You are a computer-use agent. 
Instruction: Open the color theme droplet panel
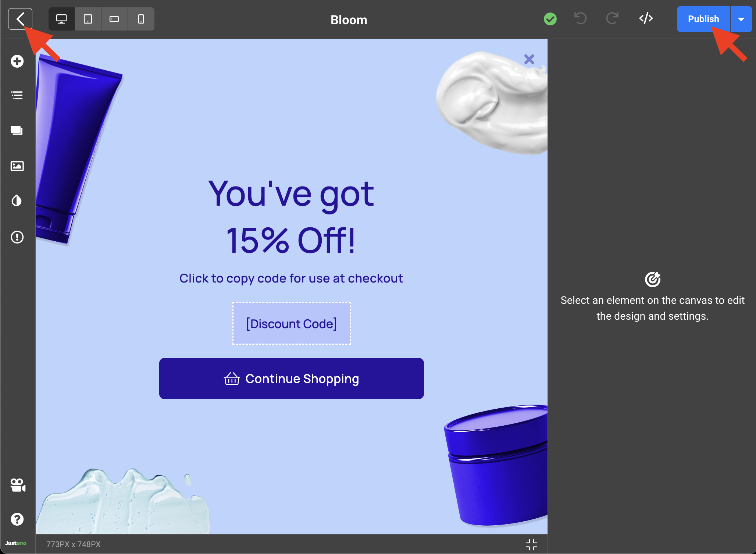(x=17, y=200)
